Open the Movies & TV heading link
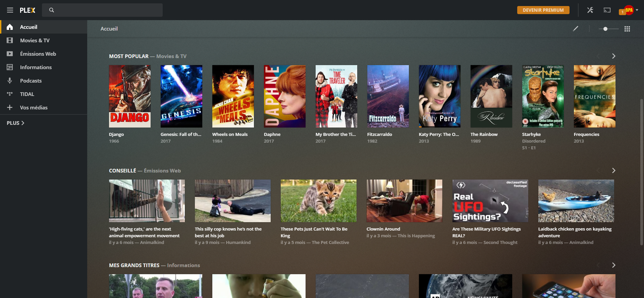 tap(171, 56)
